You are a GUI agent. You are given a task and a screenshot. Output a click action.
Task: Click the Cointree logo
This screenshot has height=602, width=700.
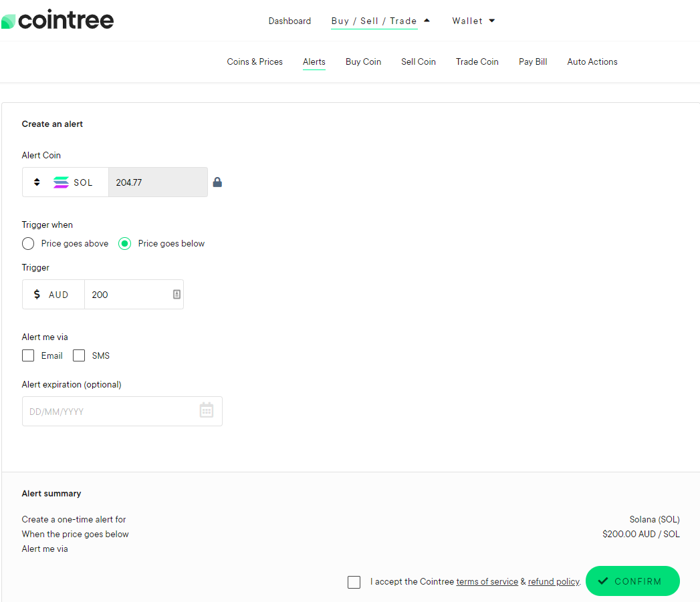[57, 19]
